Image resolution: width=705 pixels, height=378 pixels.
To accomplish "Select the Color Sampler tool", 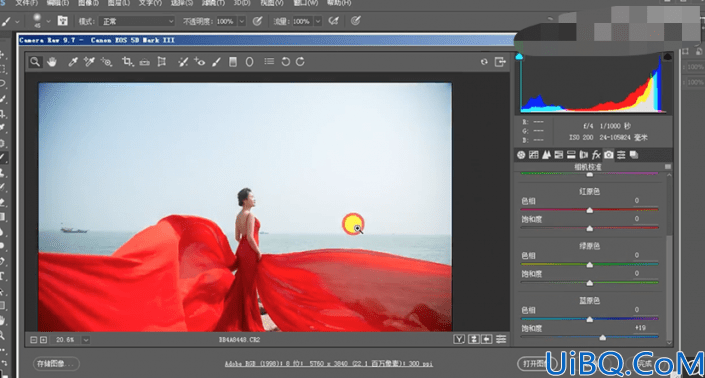I will pos(89,62).
